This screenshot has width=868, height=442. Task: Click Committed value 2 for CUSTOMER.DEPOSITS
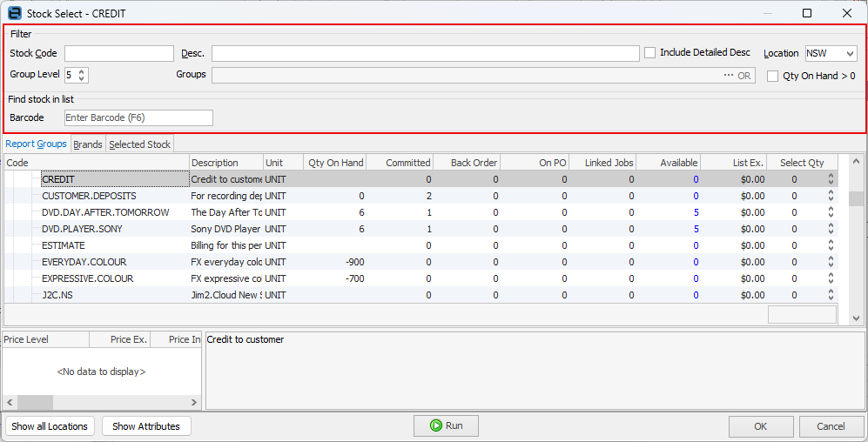pyautogui.click(x=428, y=196)
